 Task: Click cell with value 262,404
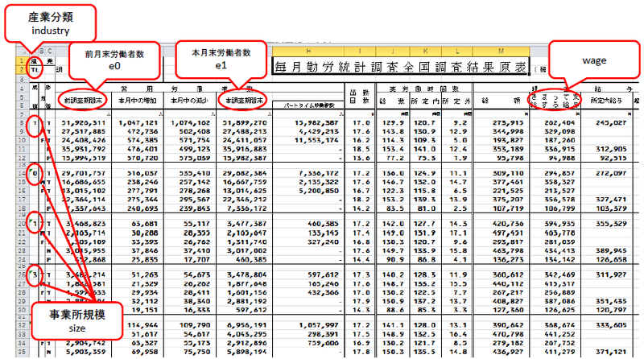point(559,123)
